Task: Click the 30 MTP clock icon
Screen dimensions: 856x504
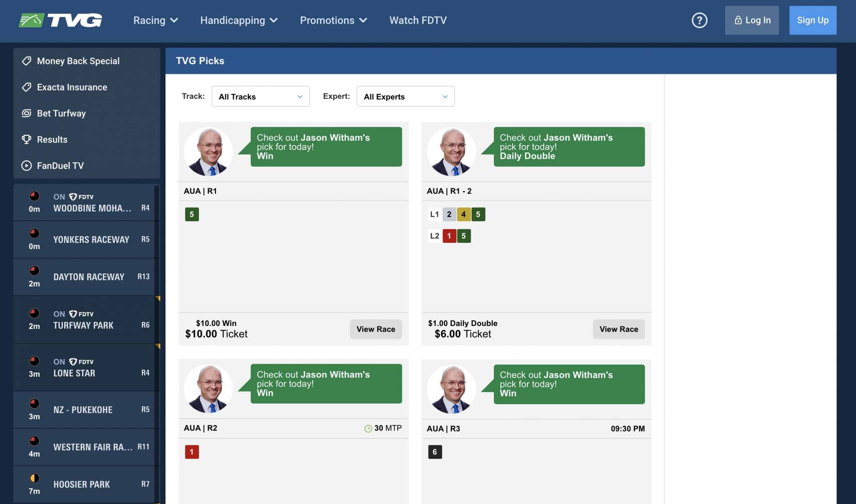Action: (368, 428)
